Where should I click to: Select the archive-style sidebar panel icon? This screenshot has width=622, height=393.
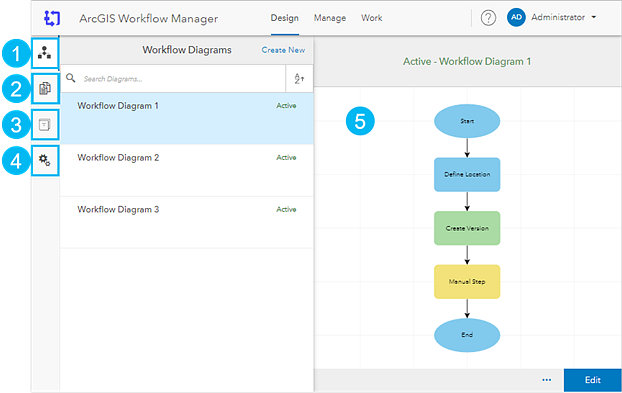[x=44, y=125]
